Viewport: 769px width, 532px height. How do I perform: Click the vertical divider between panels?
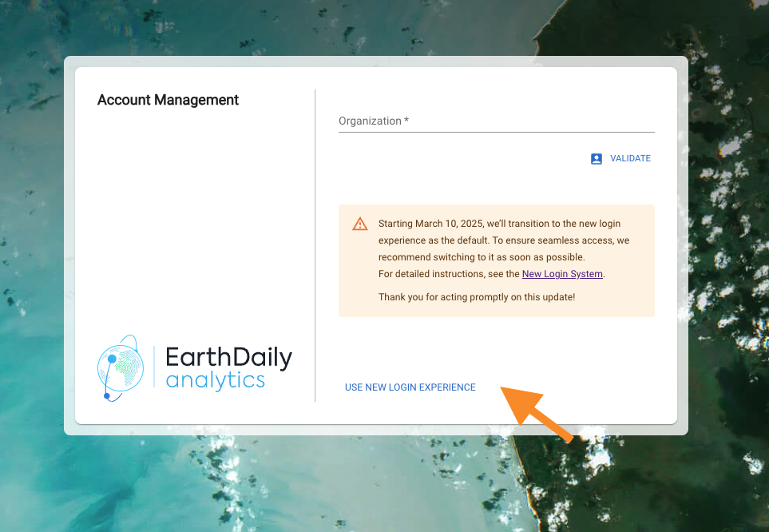(315, 240)
